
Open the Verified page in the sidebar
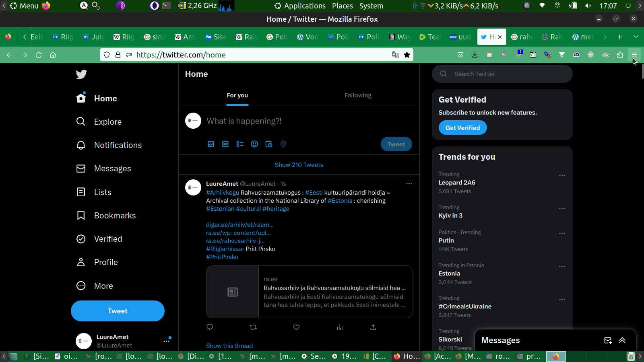click(x=99, y=239)
